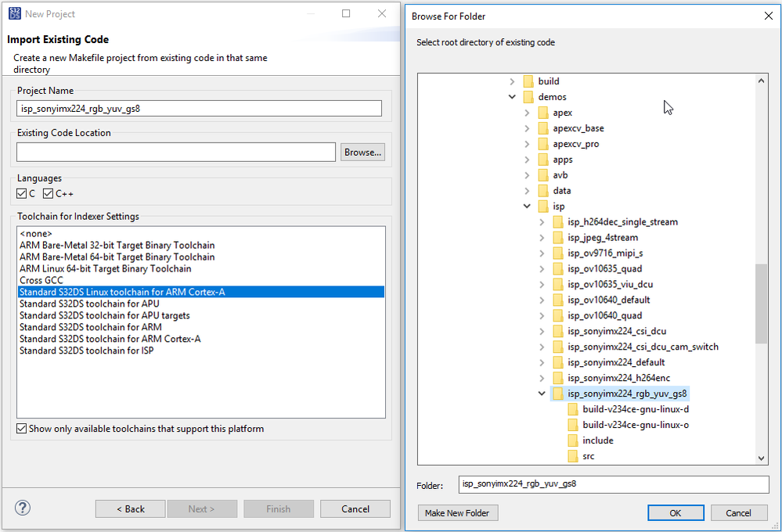
Task: Select the build-v234ce-gnu-linux-o folder
Action: 636,425
